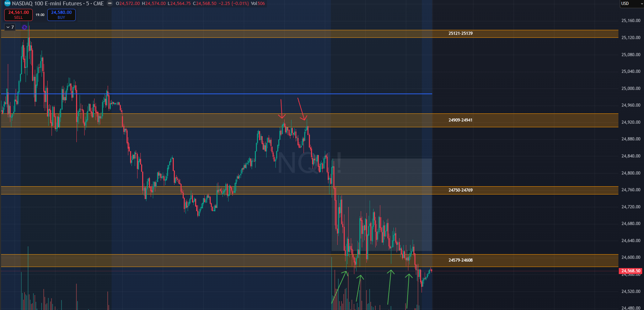Click the 19.00 spread value
Viewport: 644px width, 310px height.
[x=40, y=15]
